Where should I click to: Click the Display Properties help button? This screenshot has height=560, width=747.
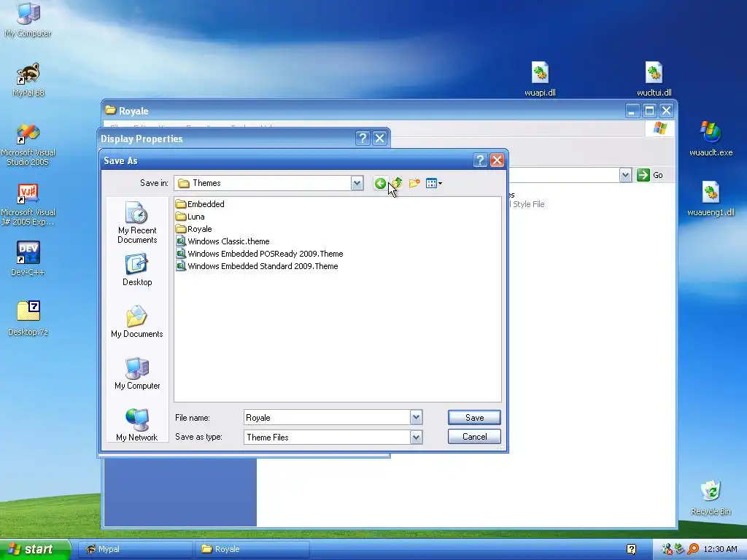[363, 138]
